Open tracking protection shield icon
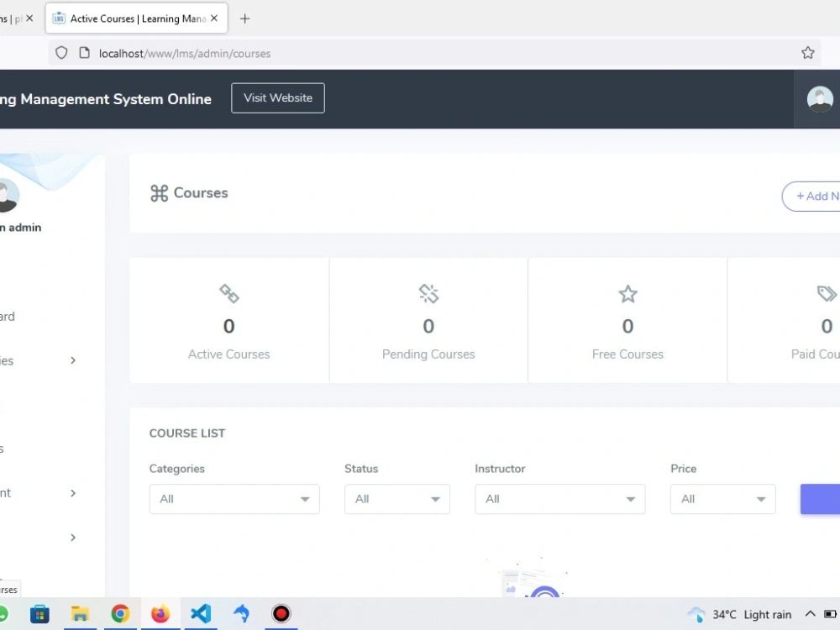The width and height of the screenshot is (840, 630). tap(61, 53)
